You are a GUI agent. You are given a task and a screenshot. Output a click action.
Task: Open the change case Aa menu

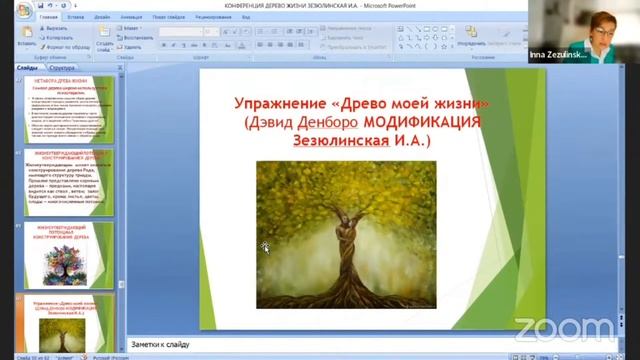(x=228, y=45)
